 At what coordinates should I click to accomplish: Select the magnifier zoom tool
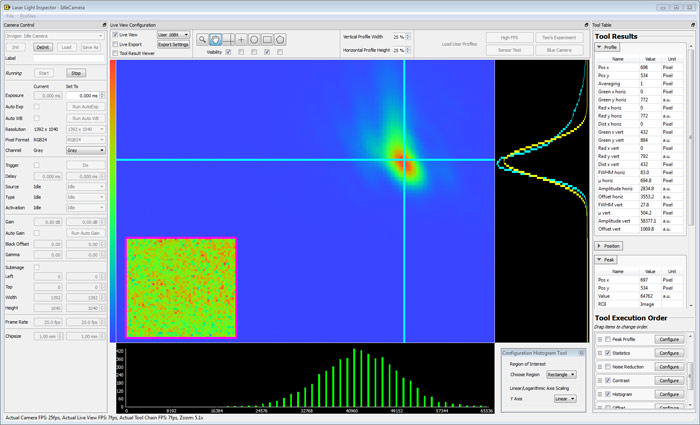202,39
